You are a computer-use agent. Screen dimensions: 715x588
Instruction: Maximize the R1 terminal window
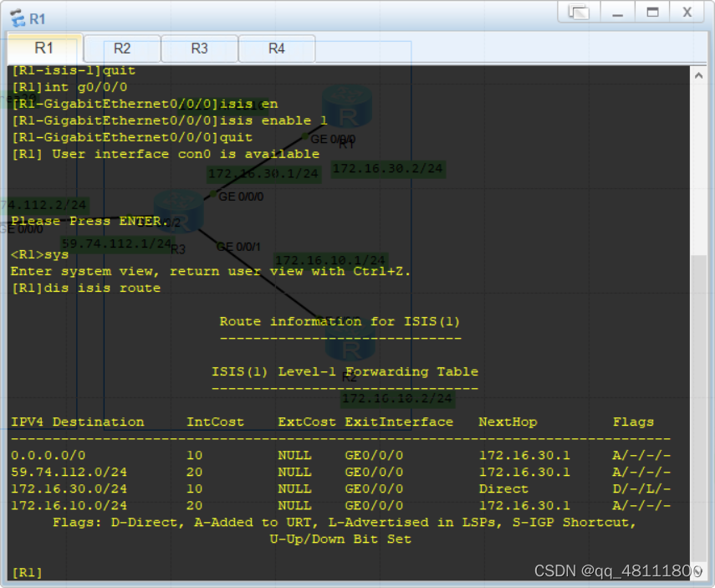tap(652, 13)
